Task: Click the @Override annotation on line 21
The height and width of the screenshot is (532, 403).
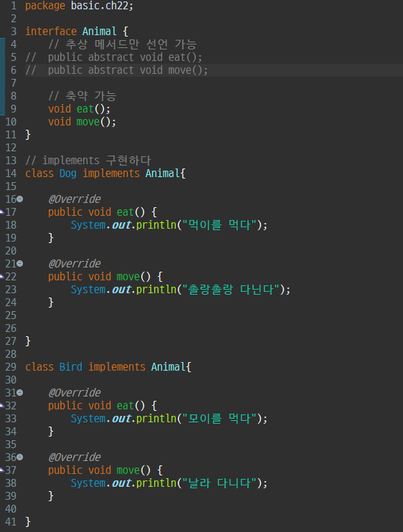Action: pyautogui.click(x=75, y=264)
